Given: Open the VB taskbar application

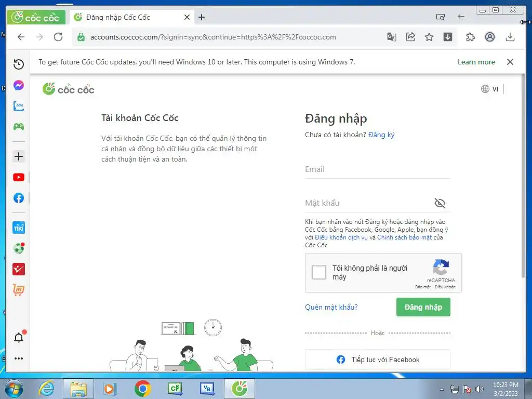Looking at the screenshot, I should tap(207, 389).
